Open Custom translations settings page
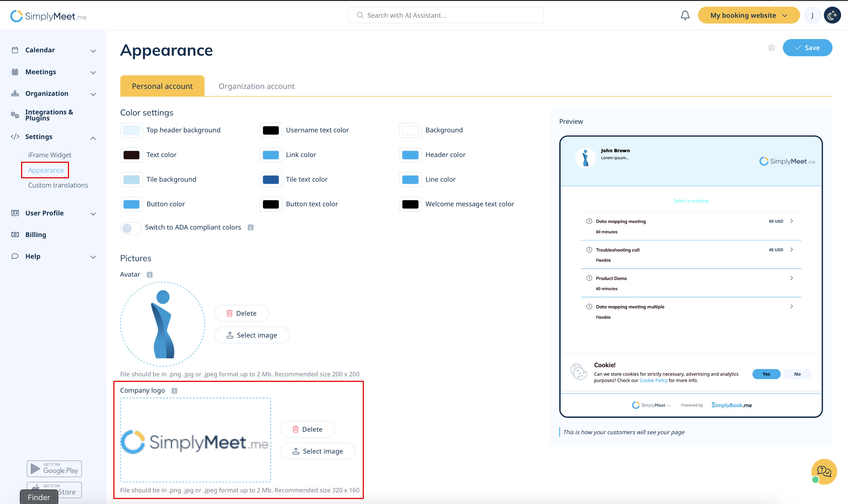 tap(58, 185)
